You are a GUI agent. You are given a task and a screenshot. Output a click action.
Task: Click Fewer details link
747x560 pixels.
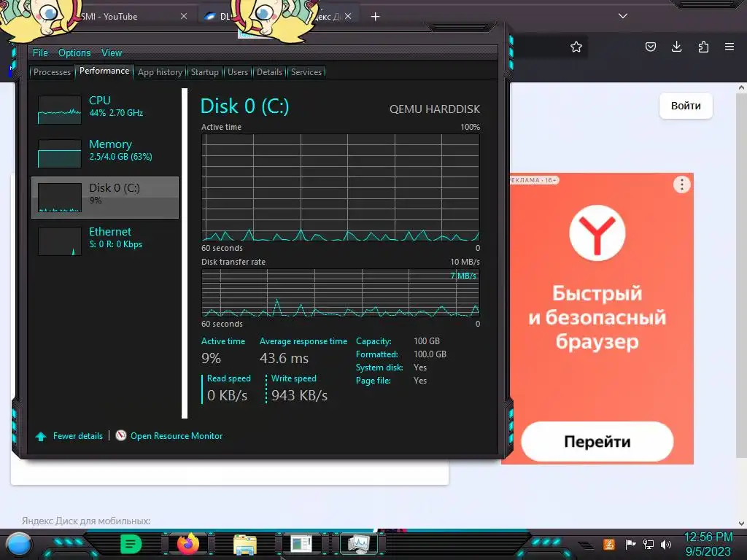tap(77, 436)
